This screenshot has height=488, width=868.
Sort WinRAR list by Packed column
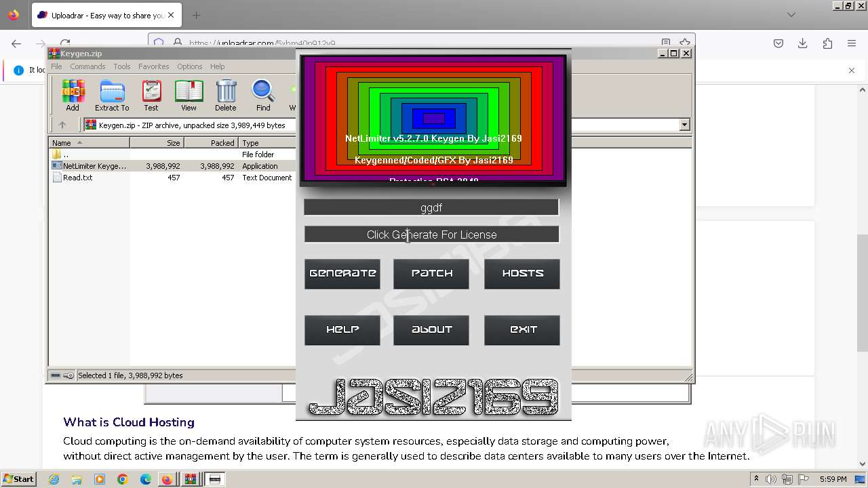tap(211, 143)
